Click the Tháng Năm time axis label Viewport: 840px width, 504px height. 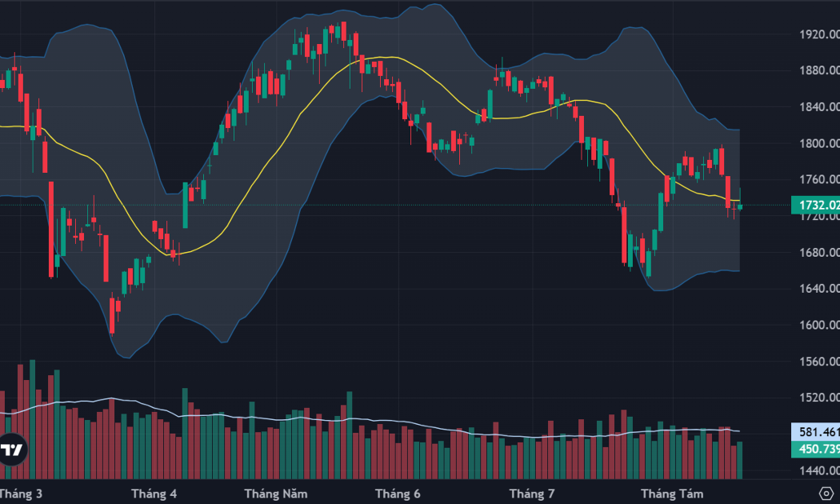tap(276, 494)
